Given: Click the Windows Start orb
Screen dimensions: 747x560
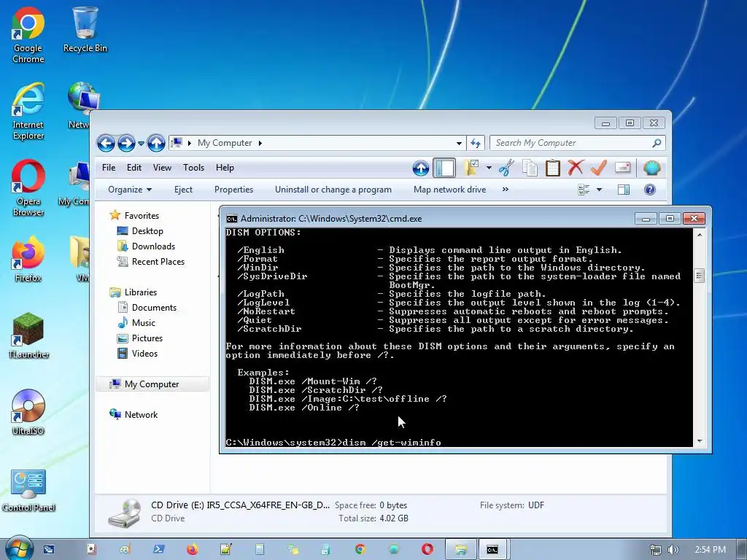Looking at the screenshot, I should [x=18, y=548].
